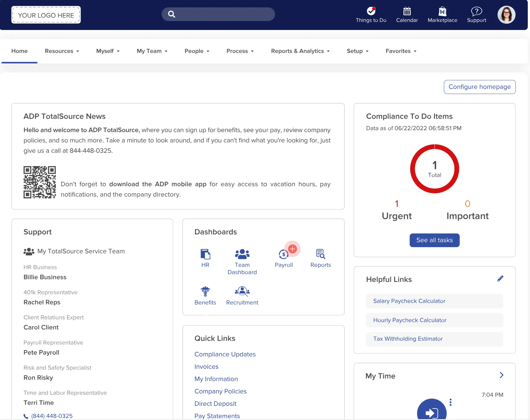Click inside the search field

click(x=218, y=14)
